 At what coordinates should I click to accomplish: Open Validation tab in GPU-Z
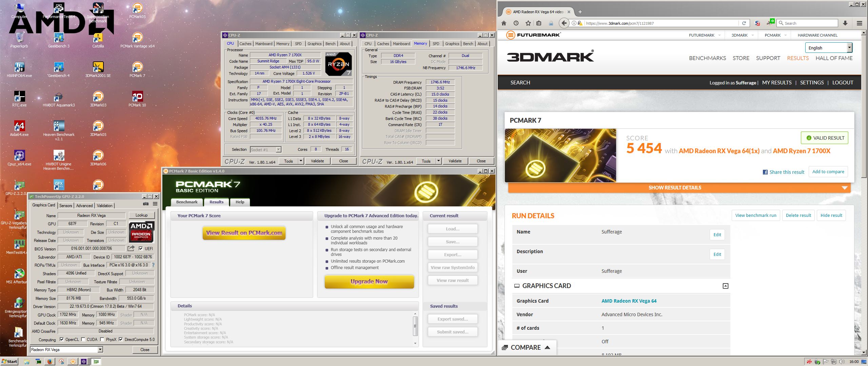click(104, 205)
